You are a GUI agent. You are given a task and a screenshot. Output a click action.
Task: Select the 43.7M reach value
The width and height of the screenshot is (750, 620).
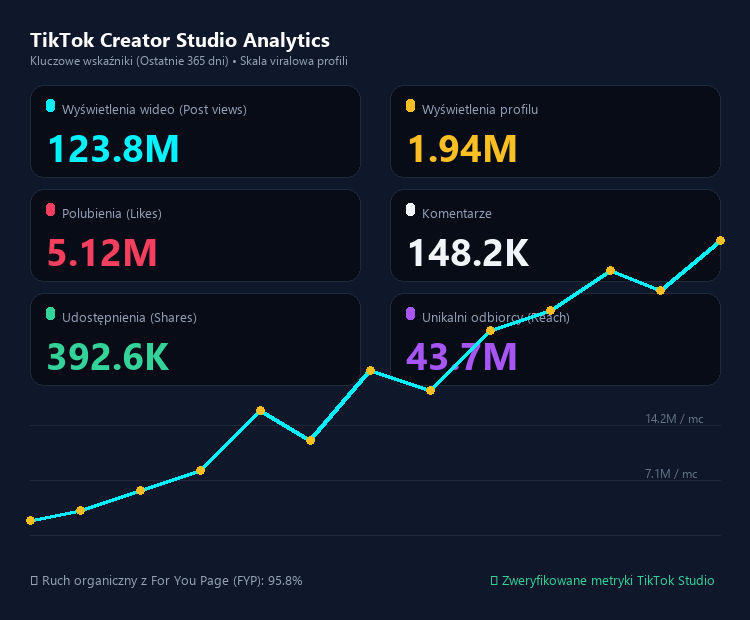pyautogui.click(x=462, y=357)
